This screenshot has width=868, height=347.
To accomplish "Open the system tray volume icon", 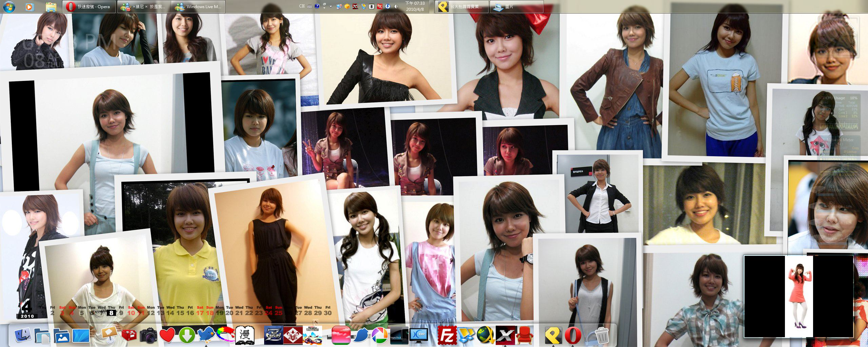I will tap(396, 6).
